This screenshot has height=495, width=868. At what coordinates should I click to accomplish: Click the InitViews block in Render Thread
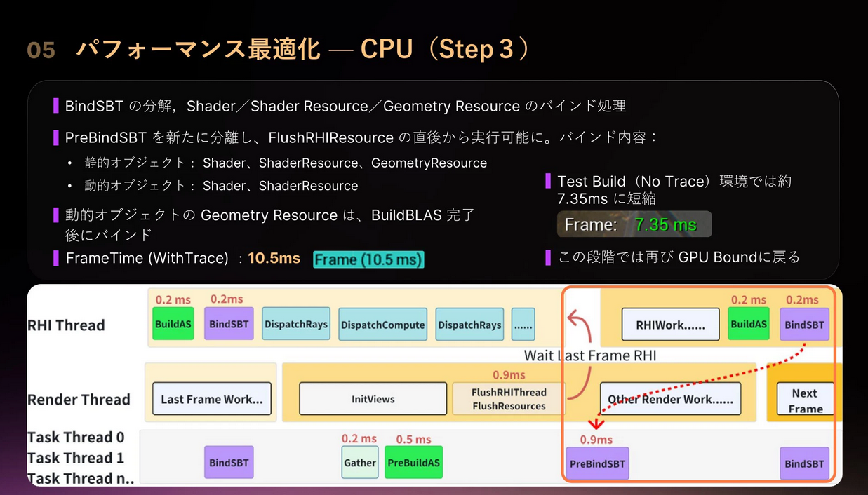(x=373, y=399)
